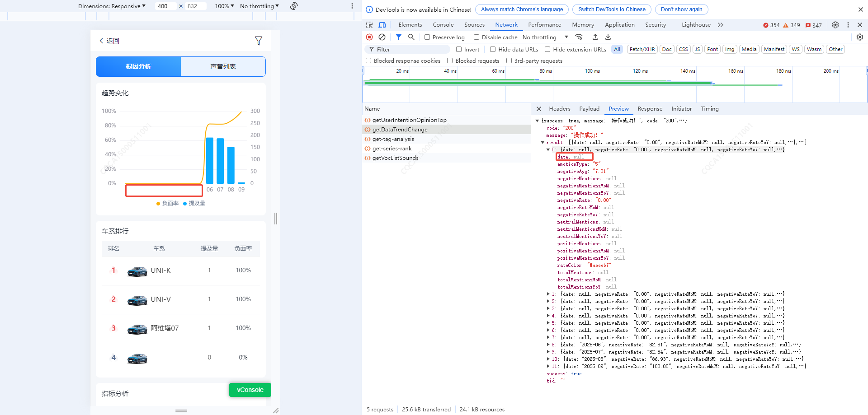This screenshot has height=415, width=868.
Task: Enable Preserve log checkbox
Action: pyautogui.click(x=427, y=37)
